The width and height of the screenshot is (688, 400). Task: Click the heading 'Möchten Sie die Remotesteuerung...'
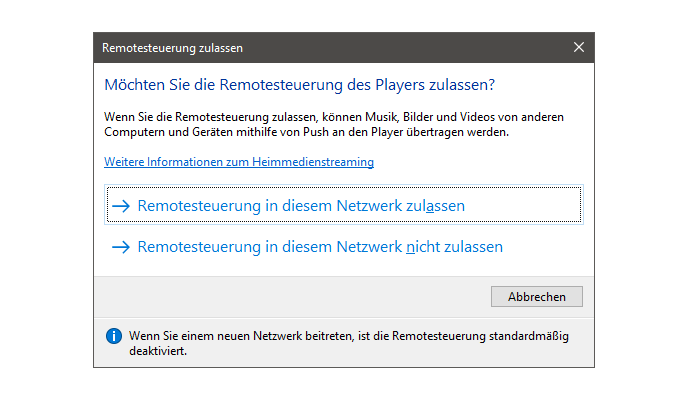click(x=299, y=86)
